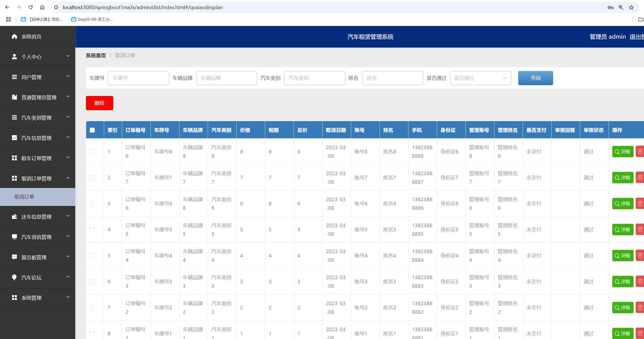
Task: Click the 汽车资讯管理 monitor icon
Action: [15, 237]
